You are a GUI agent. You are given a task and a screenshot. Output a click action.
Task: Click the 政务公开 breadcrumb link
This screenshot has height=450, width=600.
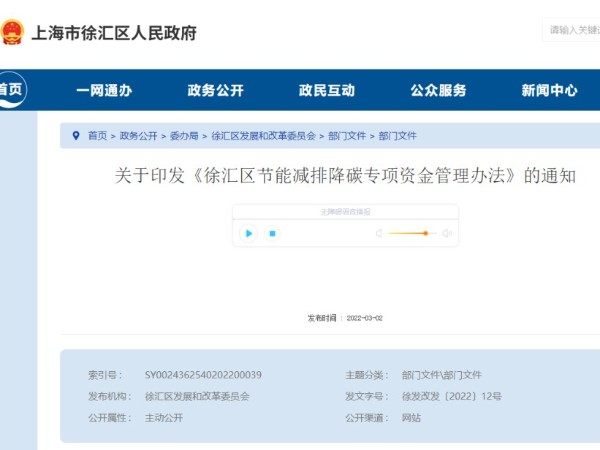pos(139,136)
